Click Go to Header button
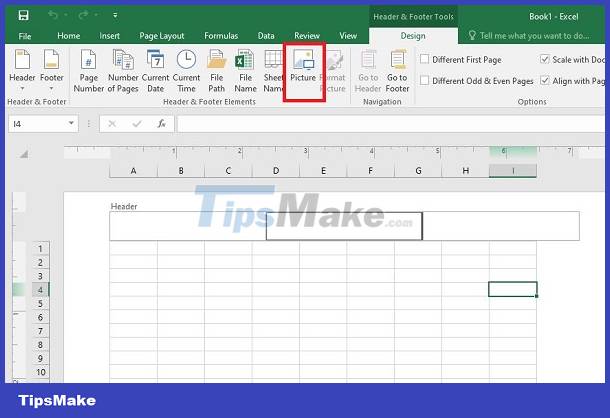Viewport: 610px width, 418px height. [368, 71]
